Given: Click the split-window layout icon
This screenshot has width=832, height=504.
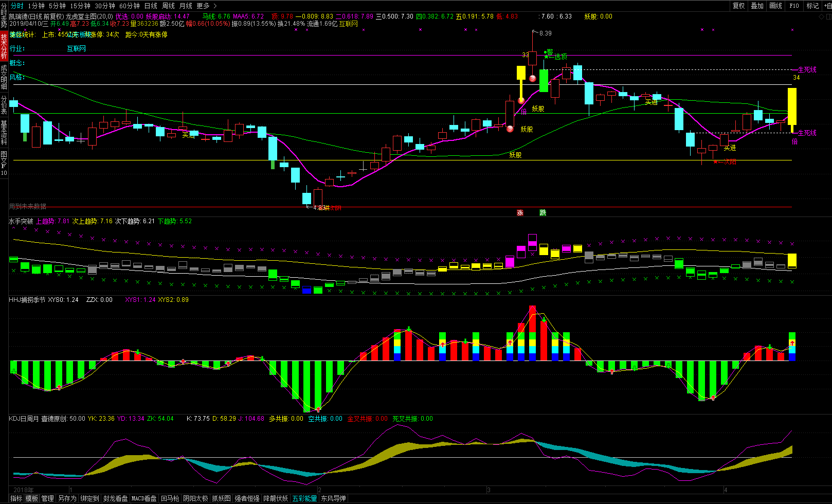Looking at the screenshot, I should point(828,17).
